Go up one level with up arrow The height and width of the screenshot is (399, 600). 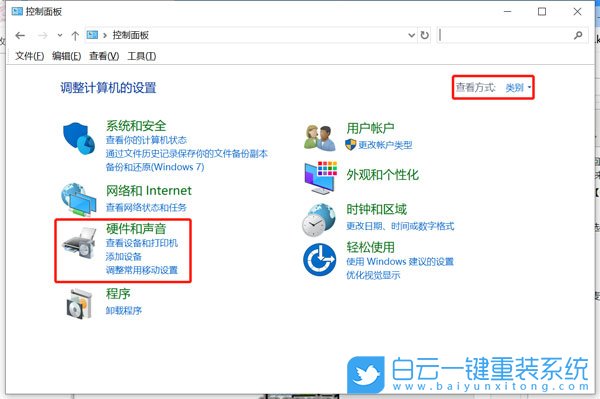75,36
